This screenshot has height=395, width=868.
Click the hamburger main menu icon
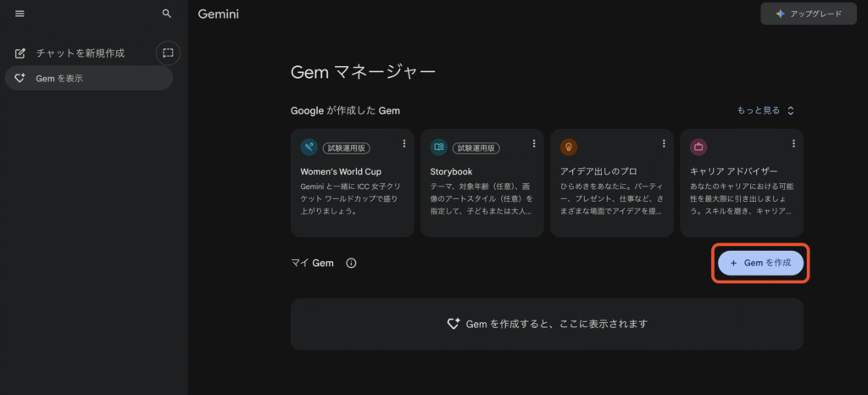tap(19, 14)
